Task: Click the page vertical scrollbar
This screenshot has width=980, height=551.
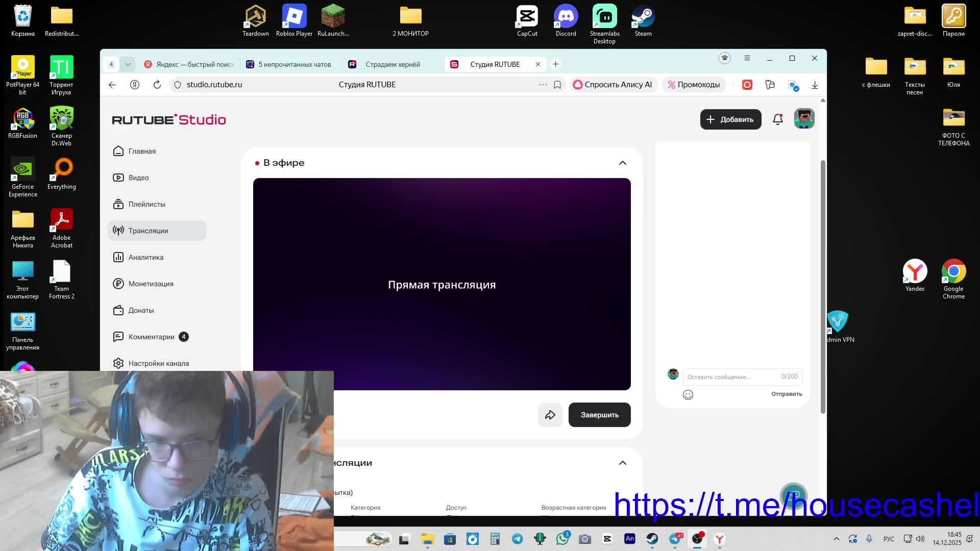Action: (822, 286)
